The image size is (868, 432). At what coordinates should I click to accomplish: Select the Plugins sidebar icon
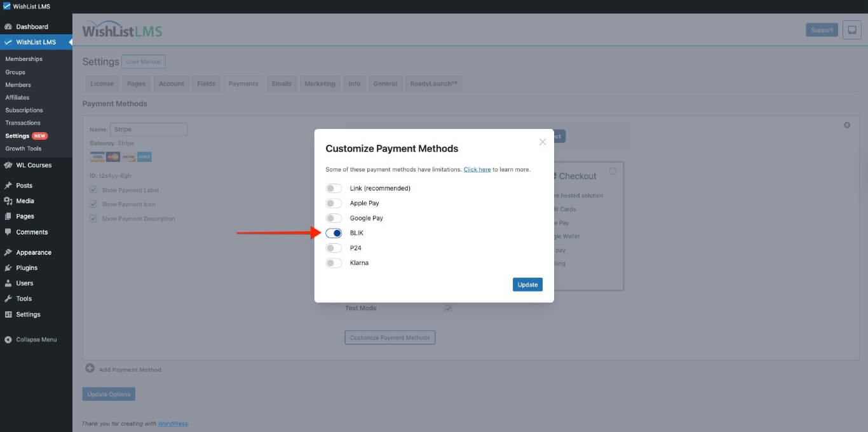coord(9,267)
